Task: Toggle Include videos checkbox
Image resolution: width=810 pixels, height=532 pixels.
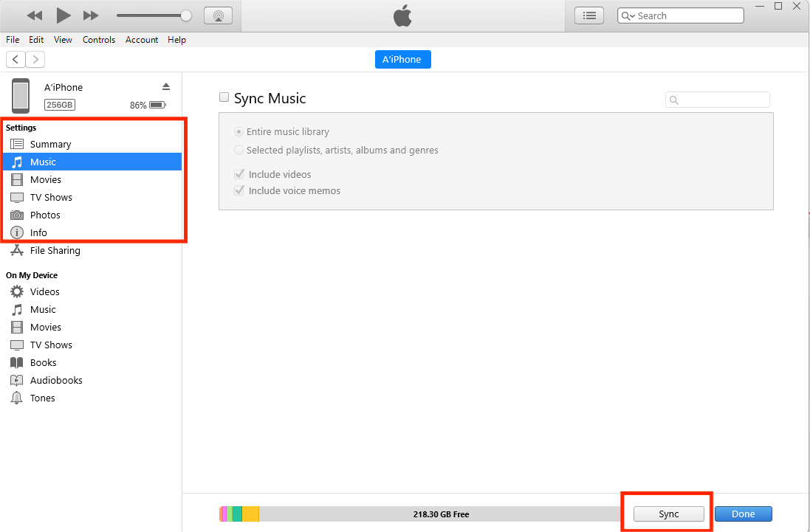Action: click(x=239, y=174)
